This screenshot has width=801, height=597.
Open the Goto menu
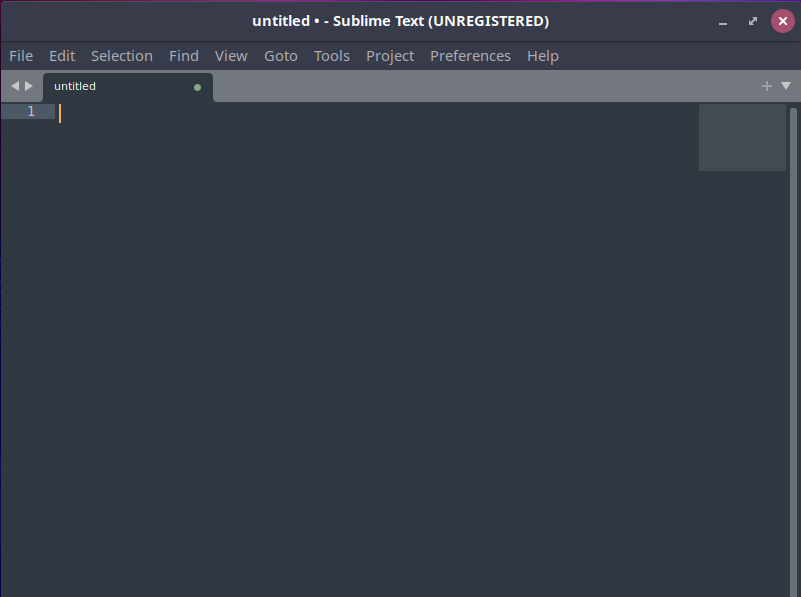pyautogui.click(x=280, y=56)
